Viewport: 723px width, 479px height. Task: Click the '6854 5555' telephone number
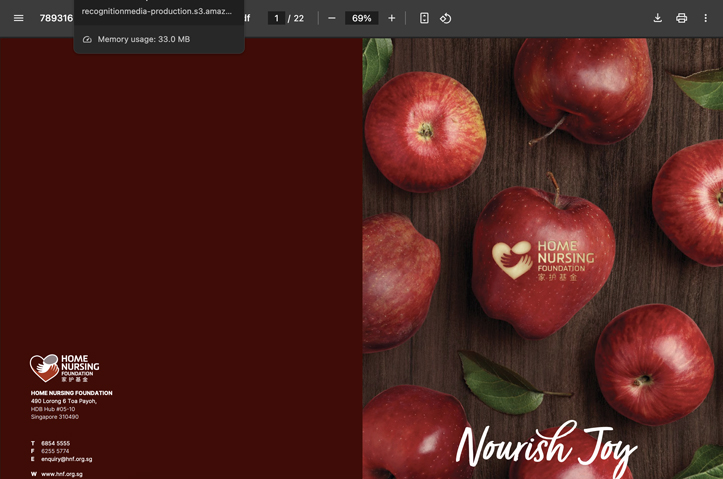(55, 444)
